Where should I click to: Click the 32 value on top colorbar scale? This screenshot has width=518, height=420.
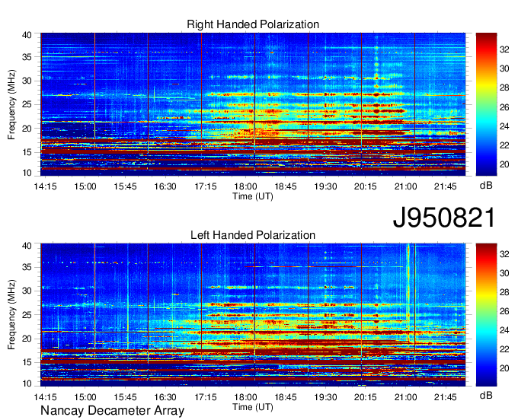504,49
